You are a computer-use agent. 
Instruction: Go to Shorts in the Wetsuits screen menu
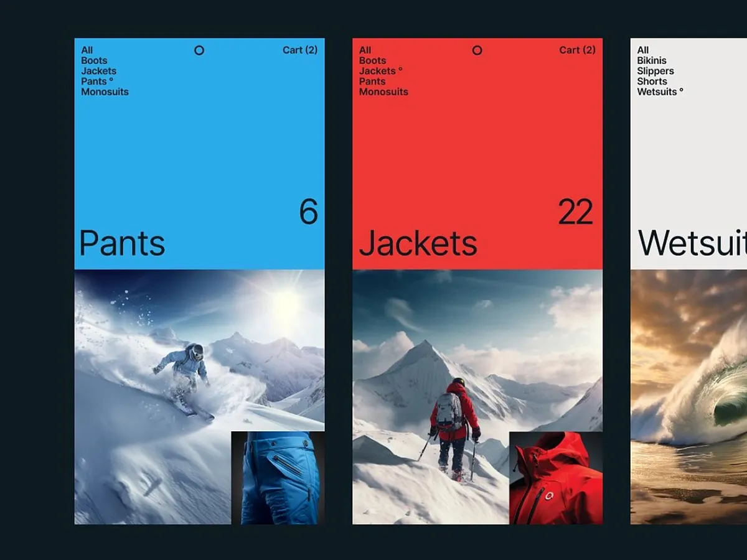pyautogui.click(x=652, y=81)
